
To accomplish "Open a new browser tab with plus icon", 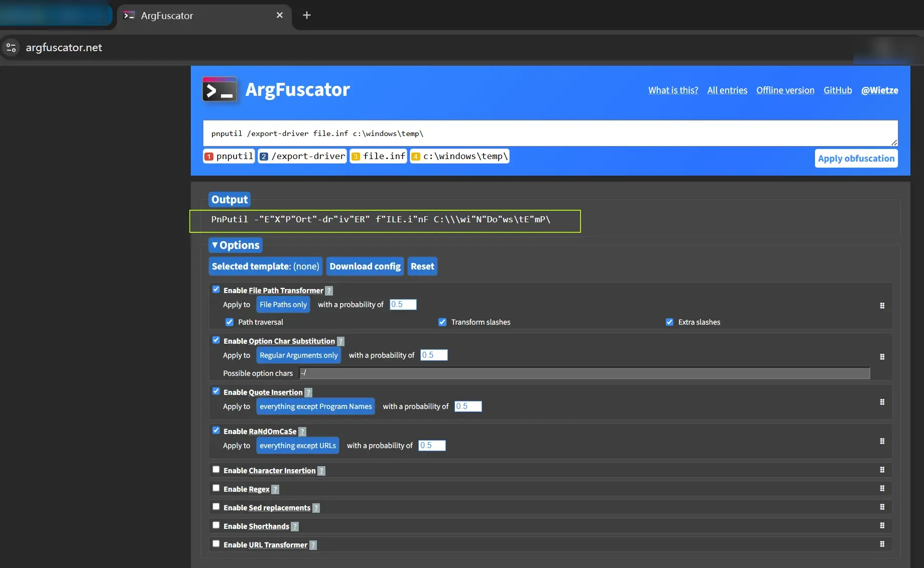I will (307, 15).
